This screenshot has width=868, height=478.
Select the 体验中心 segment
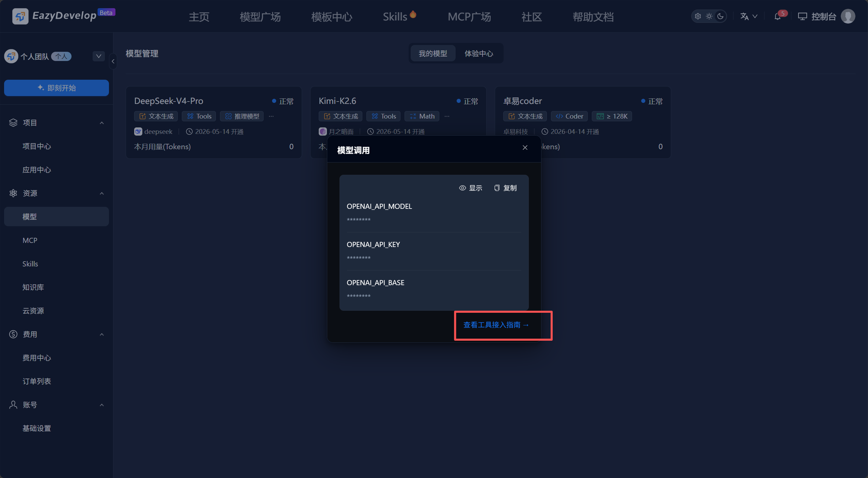pyautogui.click(x=479, y=53)
